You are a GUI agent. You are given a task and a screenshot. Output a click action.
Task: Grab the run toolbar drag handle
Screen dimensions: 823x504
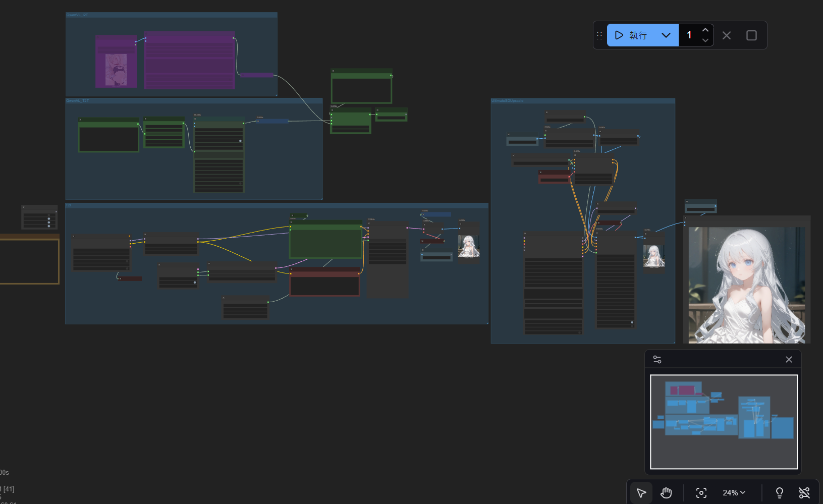coord(599,35)
